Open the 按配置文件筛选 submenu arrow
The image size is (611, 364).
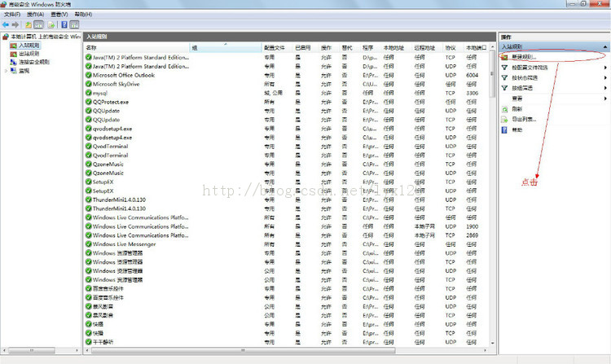[605, 68]
